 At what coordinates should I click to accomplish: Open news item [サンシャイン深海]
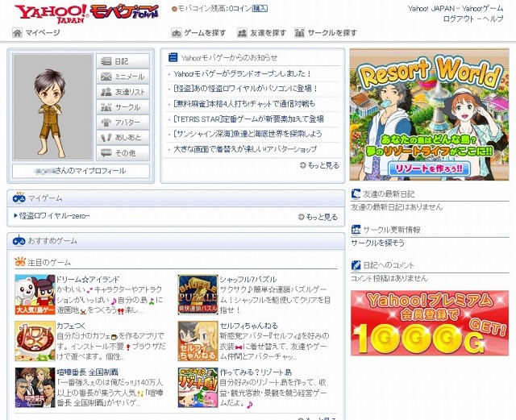click(x=248, y=134)
